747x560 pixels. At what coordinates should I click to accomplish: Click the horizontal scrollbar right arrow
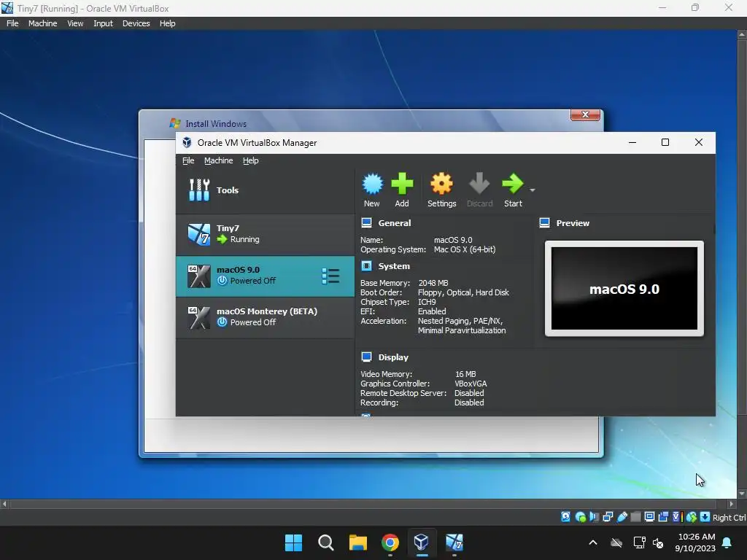click(731, 503)
